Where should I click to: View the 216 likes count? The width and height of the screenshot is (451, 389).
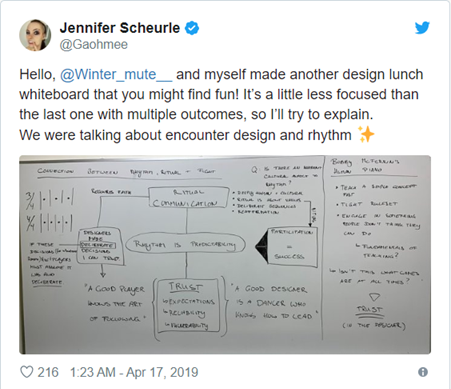tap(48, 372)
